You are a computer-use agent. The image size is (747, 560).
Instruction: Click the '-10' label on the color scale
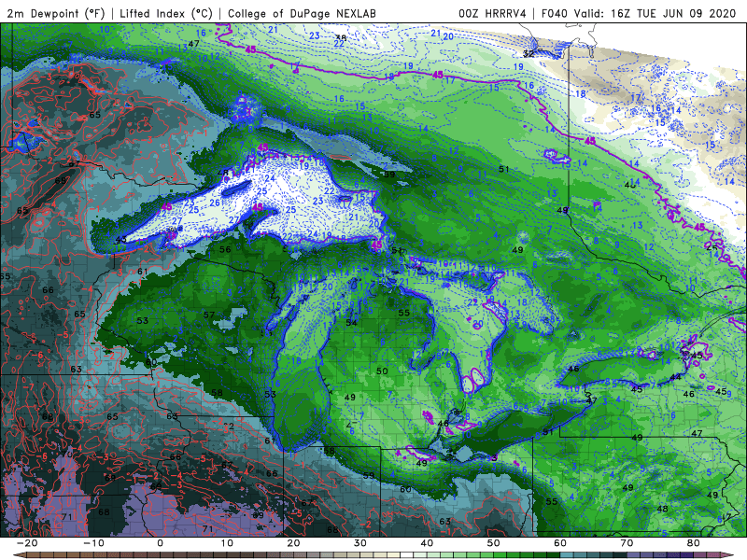coord(93,543)
